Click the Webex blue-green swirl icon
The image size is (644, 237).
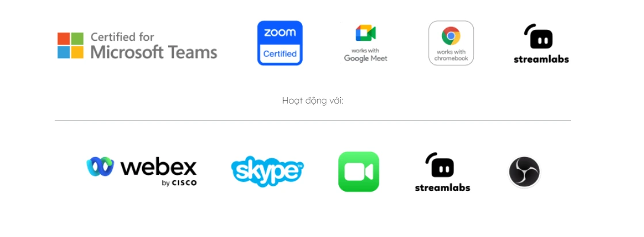click(x=100, y=166)
